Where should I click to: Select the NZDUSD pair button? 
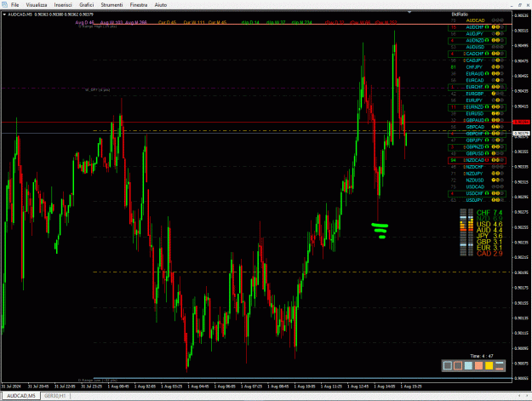tap(475, 180)
